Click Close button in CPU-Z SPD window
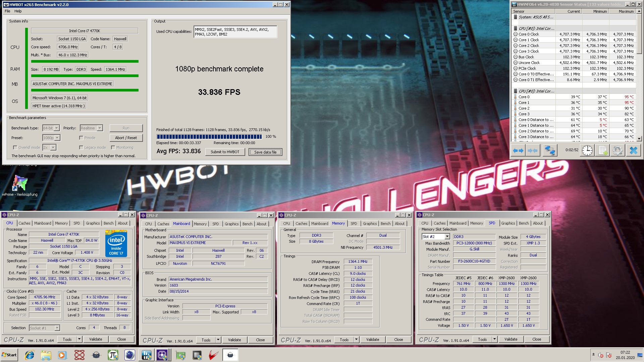This screenshot has width=644, height=362. [537, 339]
